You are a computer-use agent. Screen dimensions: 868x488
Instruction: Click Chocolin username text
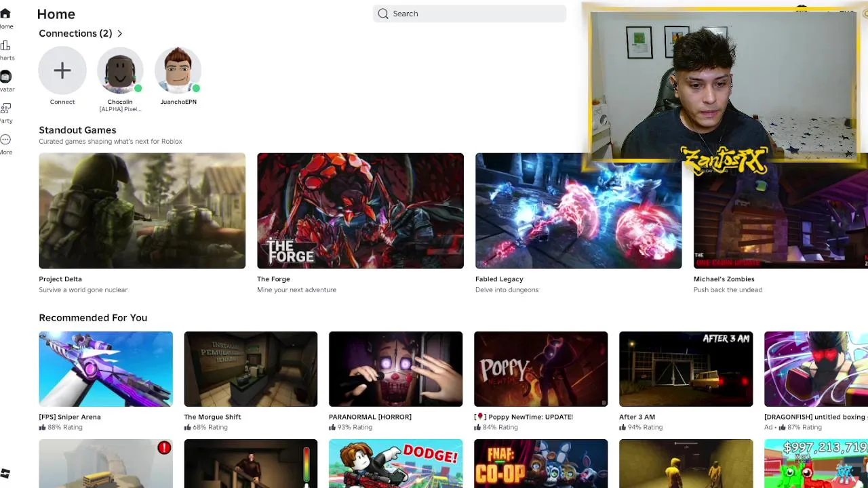[x=120, y=102]
